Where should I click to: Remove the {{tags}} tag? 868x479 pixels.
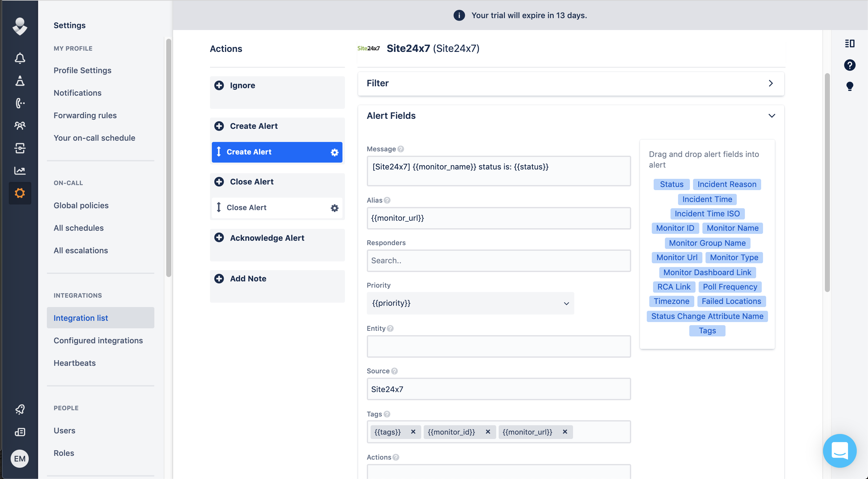click(413, 431)
